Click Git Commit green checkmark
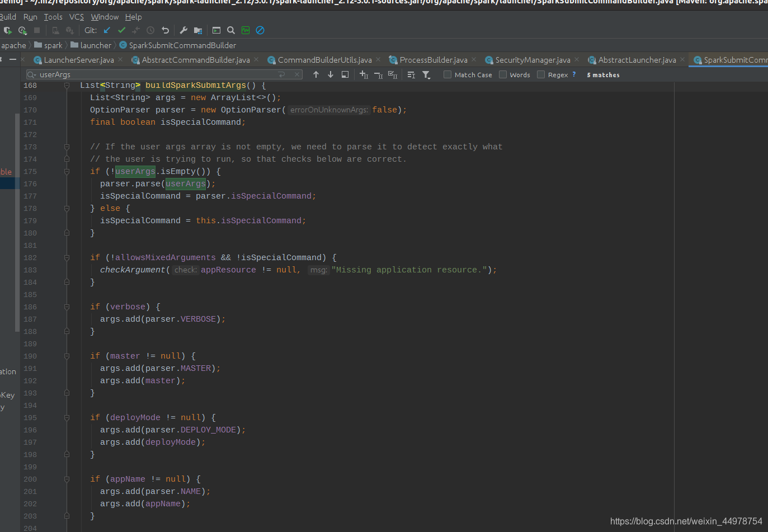Screen dimensions: 768x532 click(121, 30)
